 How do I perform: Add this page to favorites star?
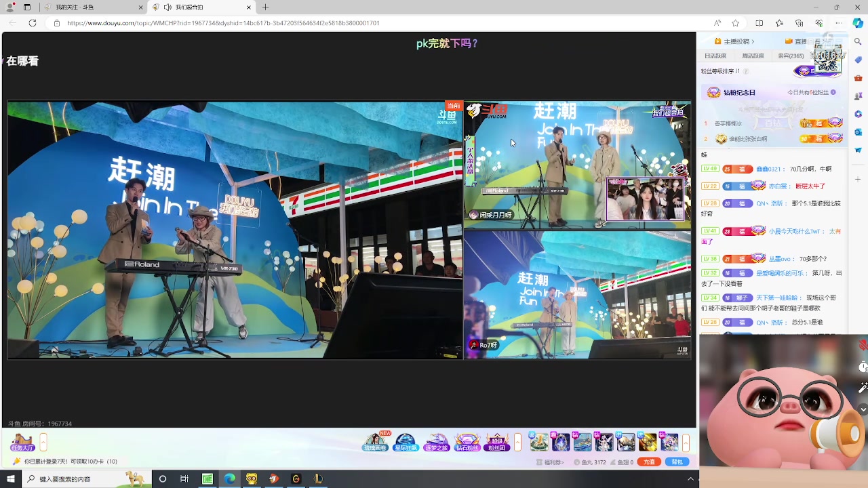coord(736,23)
